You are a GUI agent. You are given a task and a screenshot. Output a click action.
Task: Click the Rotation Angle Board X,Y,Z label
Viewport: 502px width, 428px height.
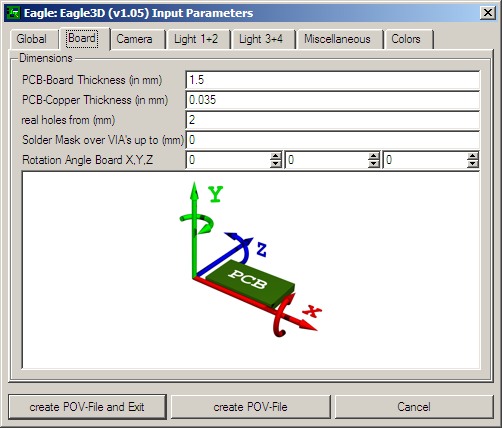coord(88,160)
